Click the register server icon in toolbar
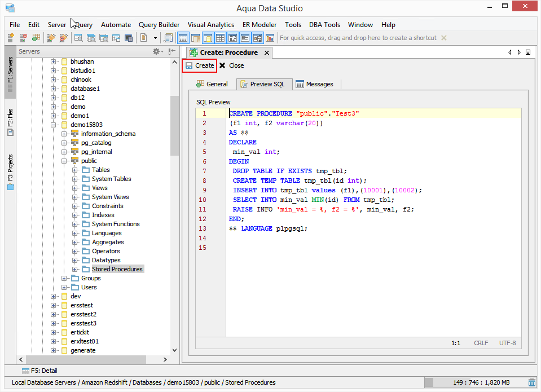Image resolution: width=541 pixels, height=392 pixels. [x=11, y=38]
